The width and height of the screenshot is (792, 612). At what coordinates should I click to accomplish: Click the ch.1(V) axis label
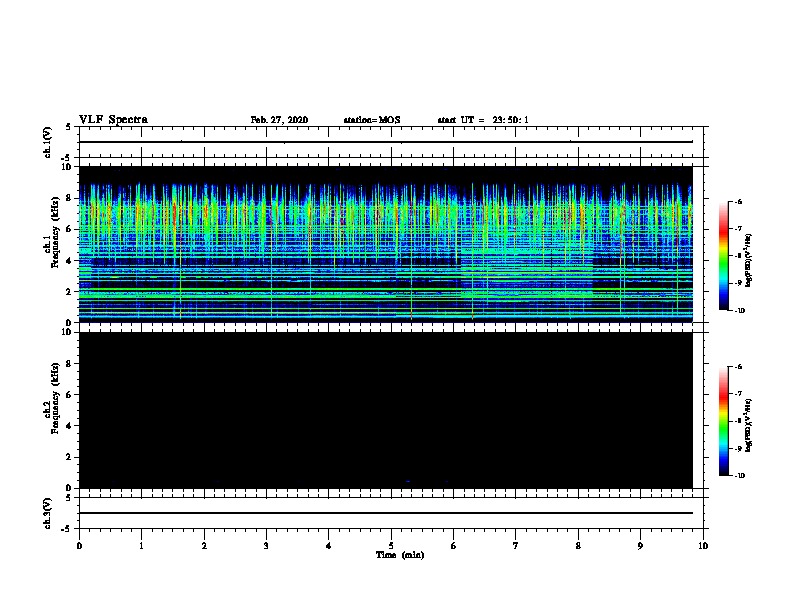(47, 142)
